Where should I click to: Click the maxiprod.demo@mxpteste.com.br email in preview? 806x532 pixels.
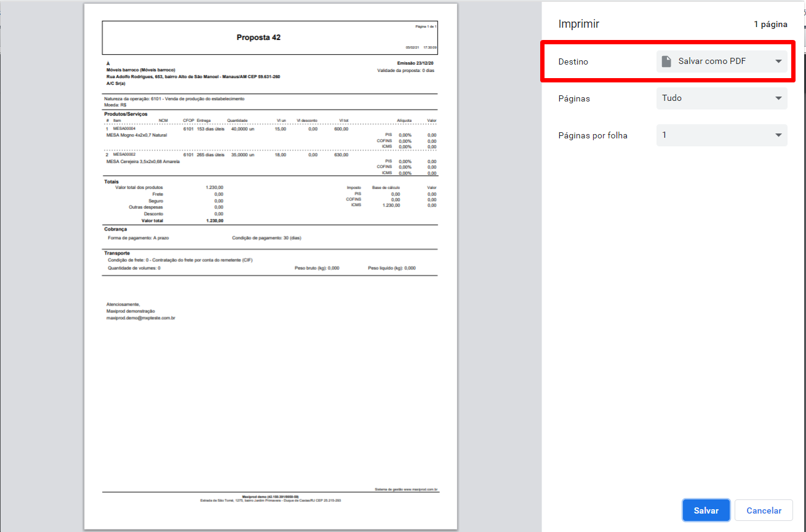coord(141,318)
